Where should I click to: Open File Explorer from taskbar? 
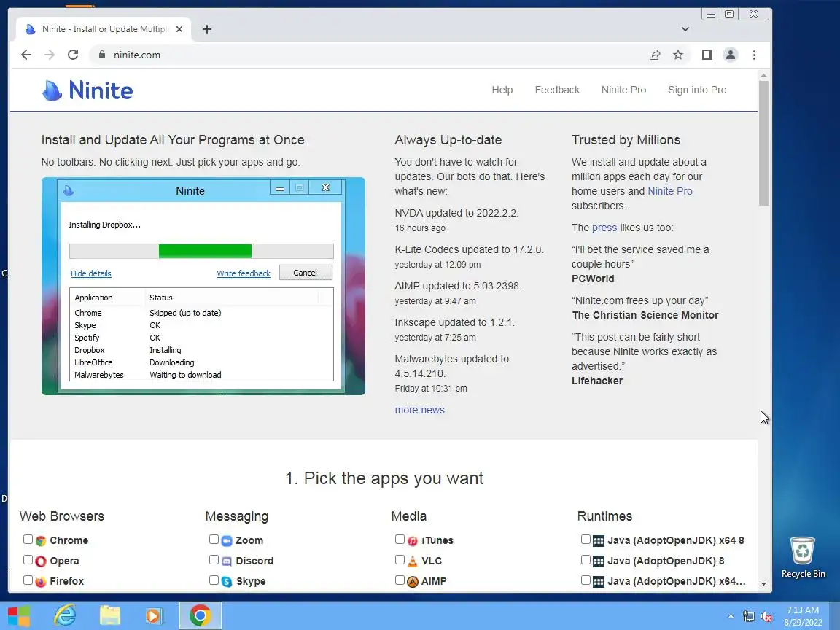click(110, 616)
